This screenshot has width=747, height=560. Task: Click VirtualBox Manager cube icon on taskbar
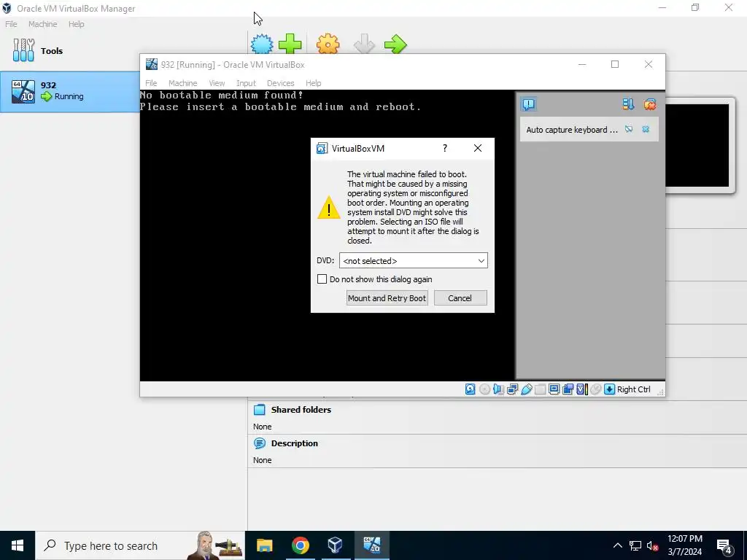[335, 545]
